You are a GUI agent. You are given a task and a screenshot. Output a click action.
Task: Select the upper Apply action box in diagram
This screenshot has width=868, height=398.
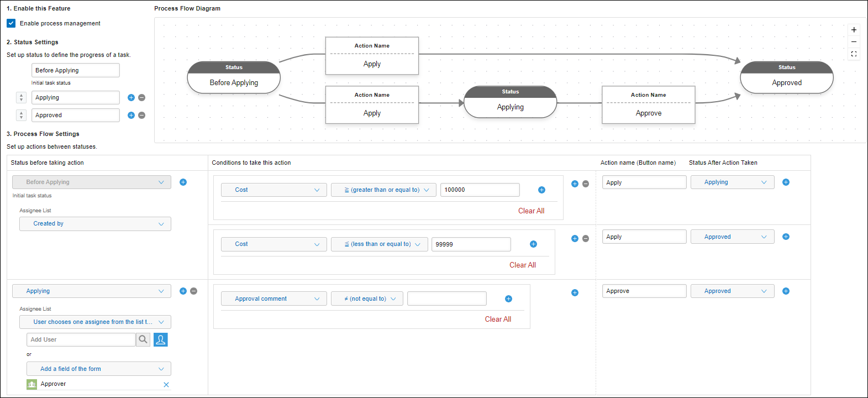click(x=372, y=56)
